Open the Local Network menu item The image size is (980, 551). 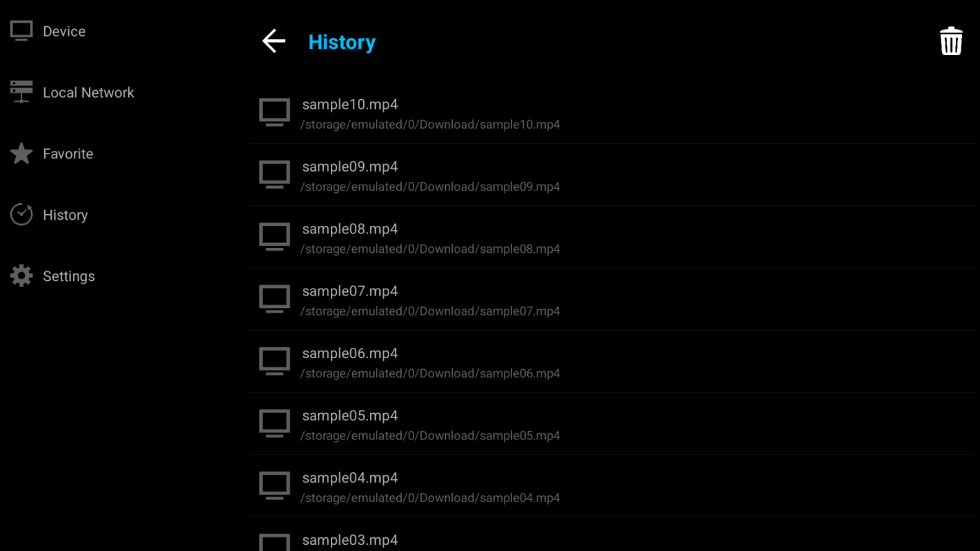click(88, 93)
